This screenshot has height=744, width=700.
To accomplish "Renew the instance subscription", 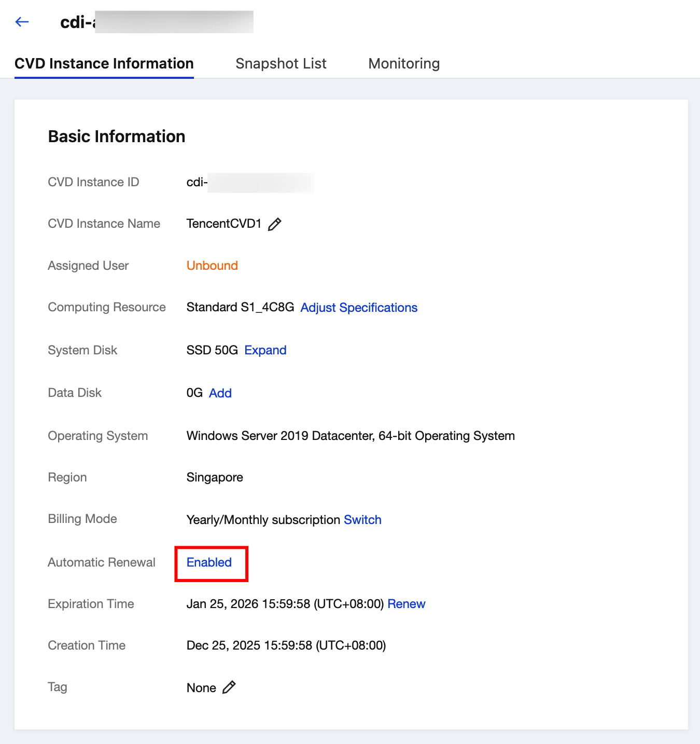I will 406,604.
